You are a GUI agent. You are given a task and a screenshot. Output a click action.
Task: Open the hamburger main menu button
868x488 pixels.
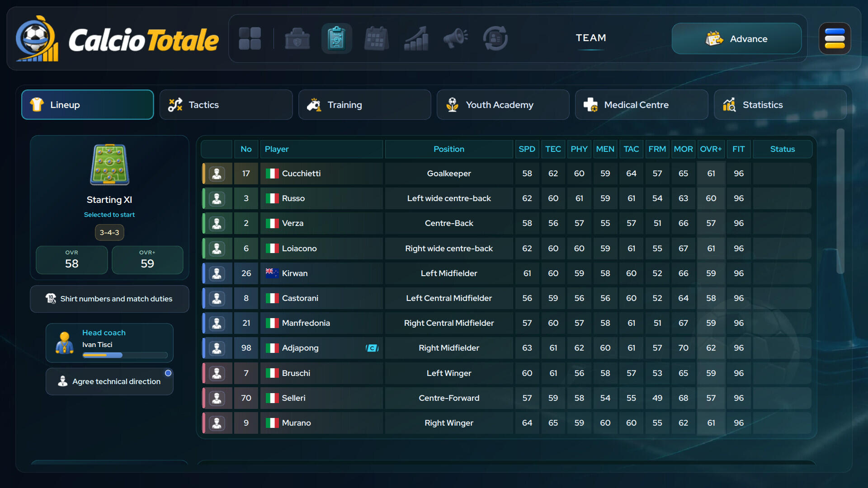(x=835, y=38)
